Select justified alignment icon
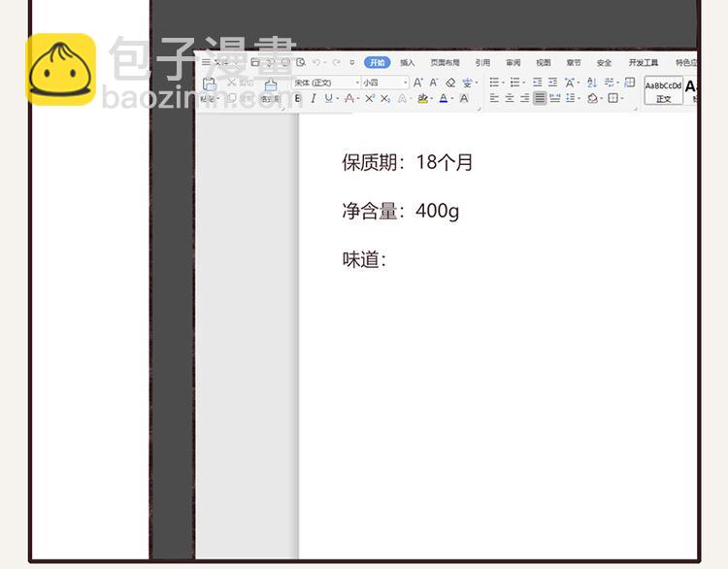Image resolution: width=728 pixels, height=569 pixels. [x=540, y=98]
